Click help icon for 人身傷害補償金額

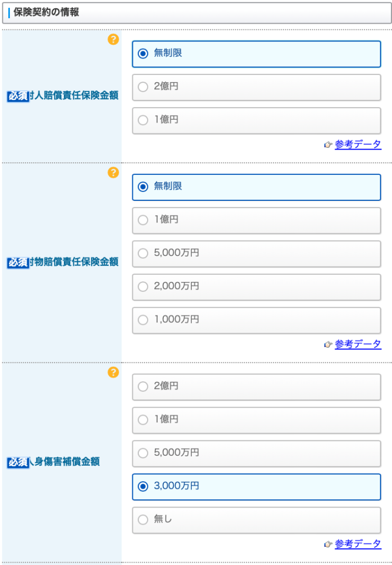point(113,372)
